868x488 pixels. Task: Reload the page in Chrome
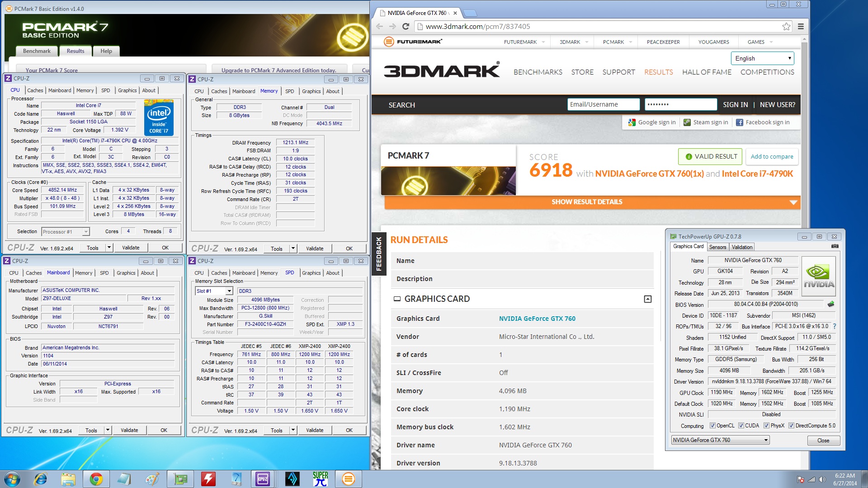tap(406, 26)
